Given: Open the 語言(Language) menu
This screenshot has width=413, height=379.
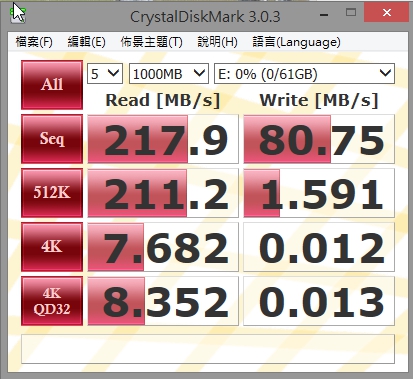Looking at the screenshot, I should (296, 42).
